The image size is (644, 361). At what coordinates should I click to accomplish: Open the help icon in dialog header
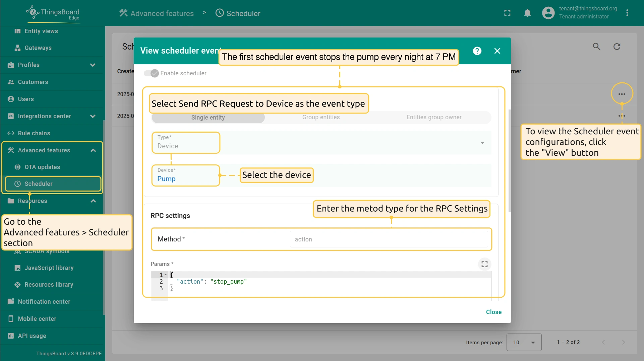click(x=477, y=51)
